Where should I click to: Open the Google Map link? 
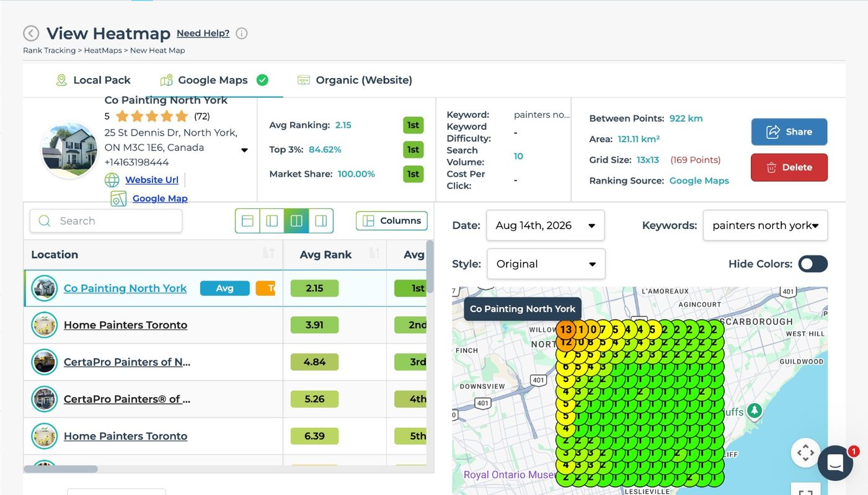click(x=160, y=198)
